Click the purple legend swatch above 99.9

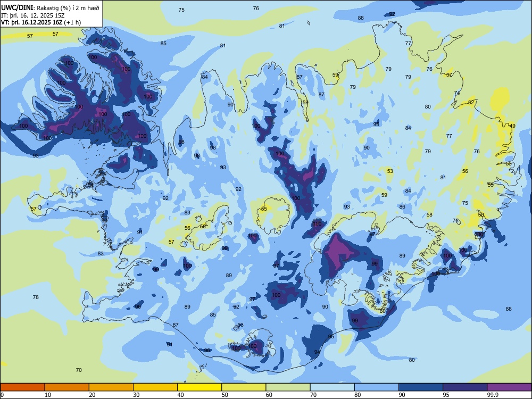click(x=509, y=387)
